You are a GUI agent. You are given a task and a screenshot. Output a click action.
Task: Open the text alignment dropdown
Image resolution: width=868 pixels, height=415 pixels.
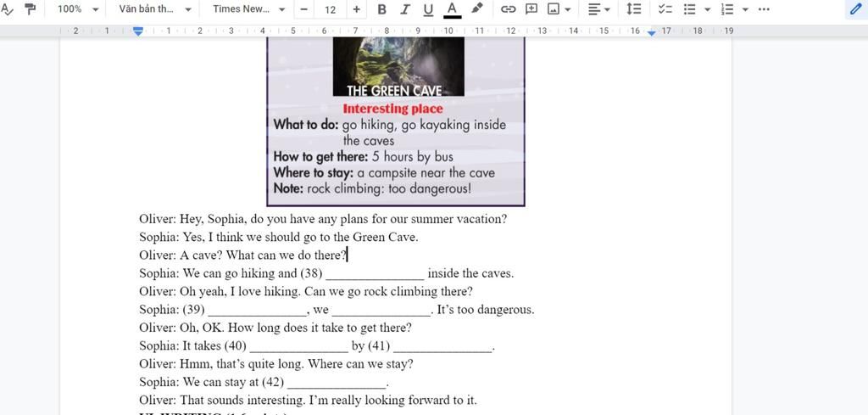point(598,9)
